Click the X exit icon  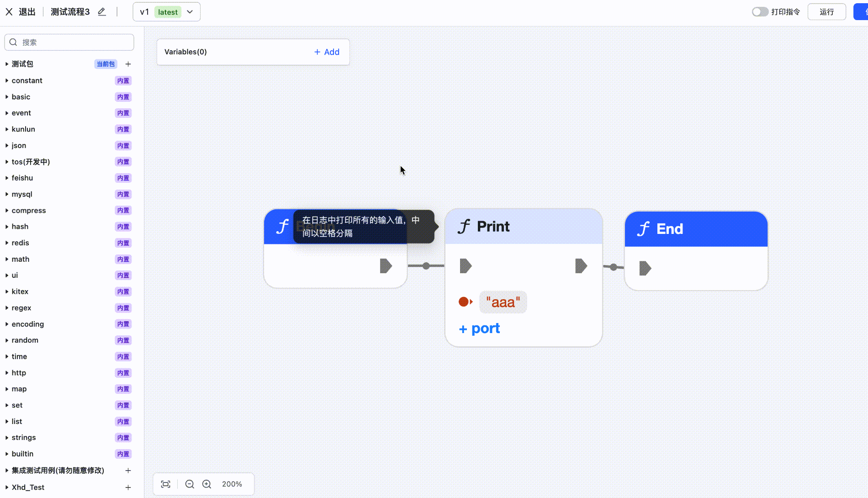(x=9, y=12)
